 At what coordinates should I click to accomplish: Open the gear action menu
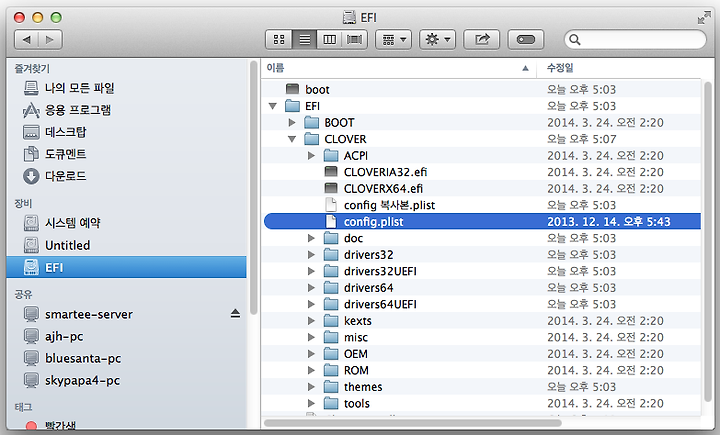point(437,40)
